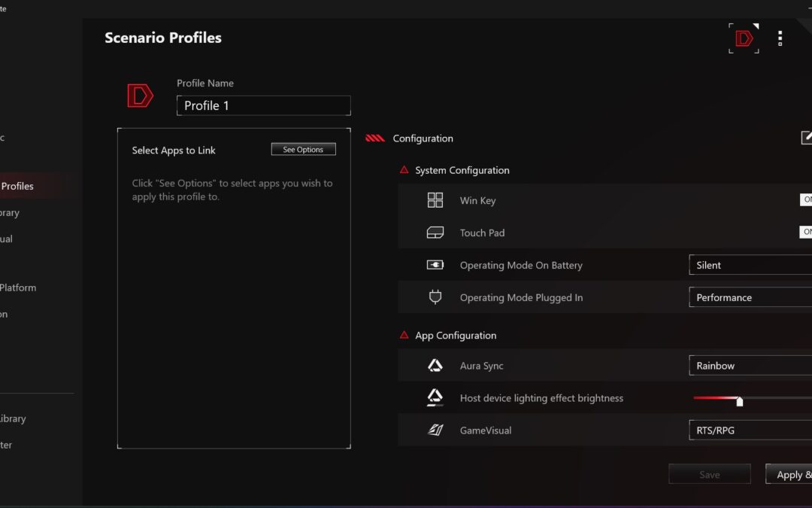
Task: Click the profile icon in top right corner
Action: coord(744,38)
